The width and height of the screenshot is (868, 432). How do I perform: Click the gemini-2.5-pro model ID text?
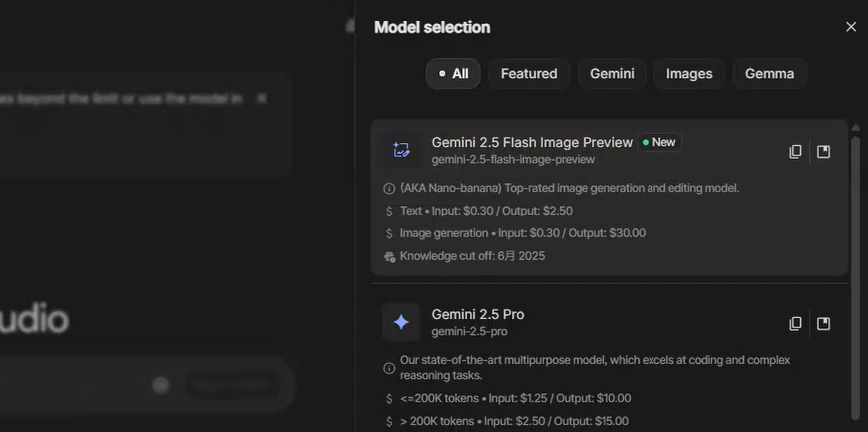(470, 332)
